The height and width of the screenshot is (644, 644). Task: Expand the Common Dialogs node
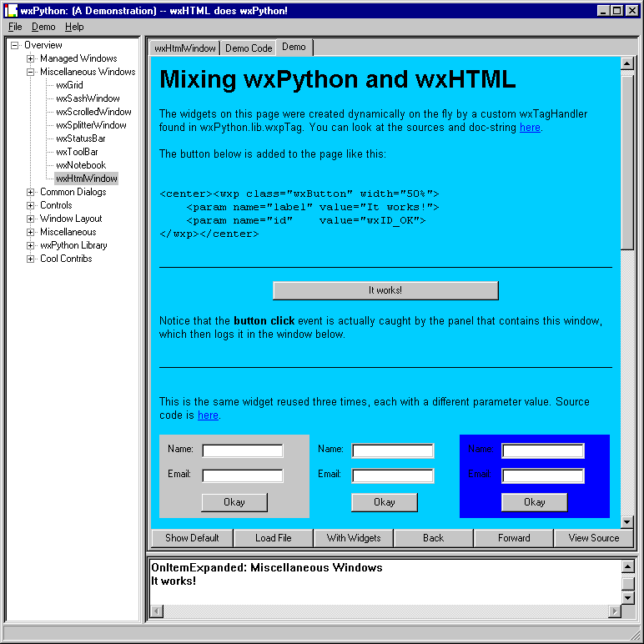tap(30, 192)
